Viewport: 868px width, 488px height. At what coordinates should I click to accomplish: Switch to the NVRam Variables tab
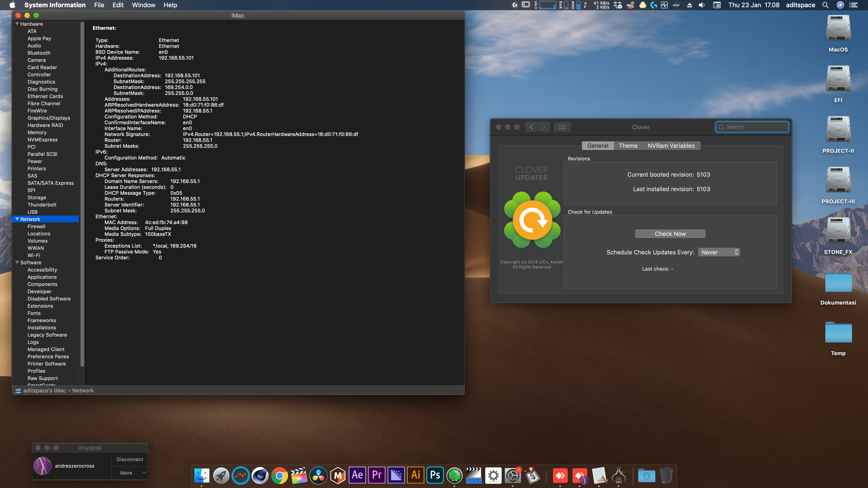pyautogui.click(x=671, y=145)
